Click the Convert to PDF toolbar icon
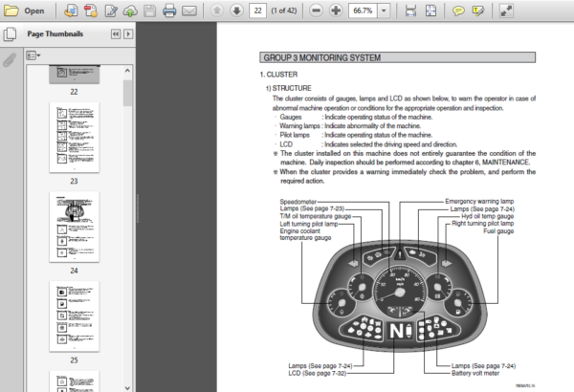Screen dimensions: 574x392 91,11
